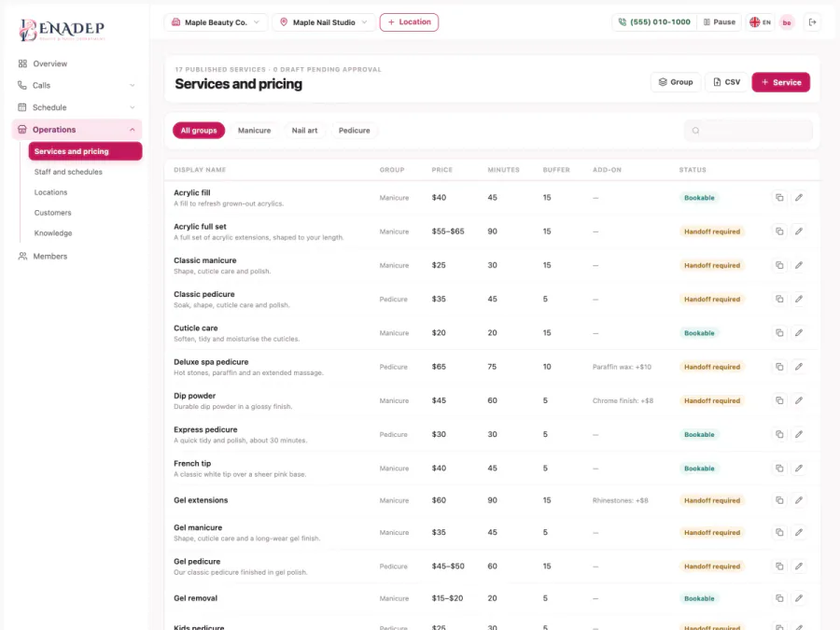Copy the Cuticle care service
Image resolution: width=840 pixels, height=630 pixels.
(x=779, y=332)
